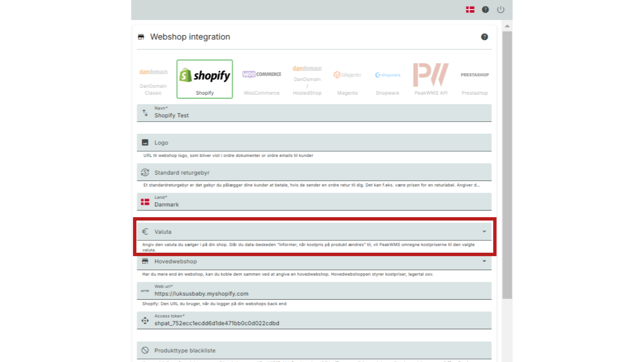Screen dimensions: 644x362
Task: Choose the PeakWMS API option
Action: tap(431, 79)
